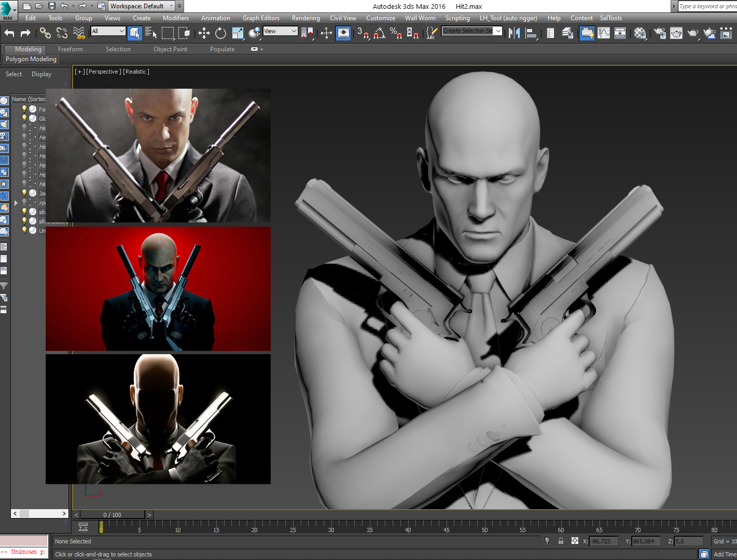Open the Rendering menu

tap(305, 18)
